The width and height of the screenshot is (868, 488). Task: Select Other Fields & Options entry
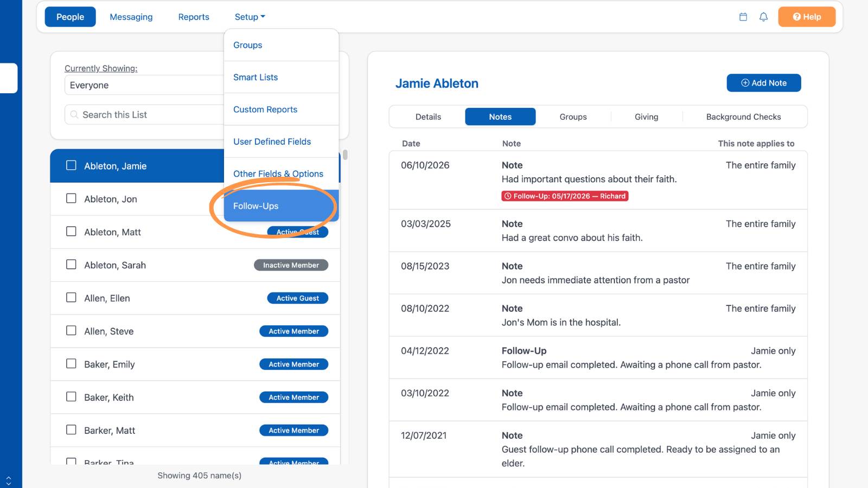pyautogui.click(x=281, y=174)
